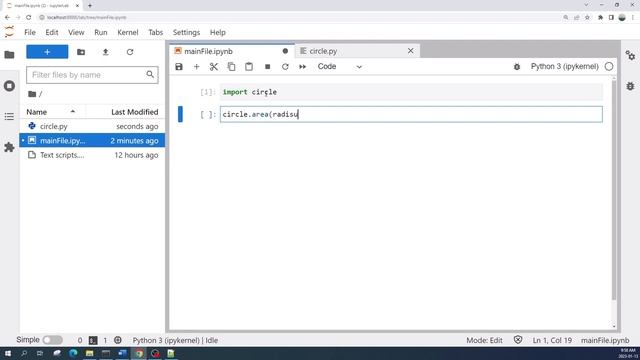
Task: Open the Windows Start menu
Action: pos(8,353)
